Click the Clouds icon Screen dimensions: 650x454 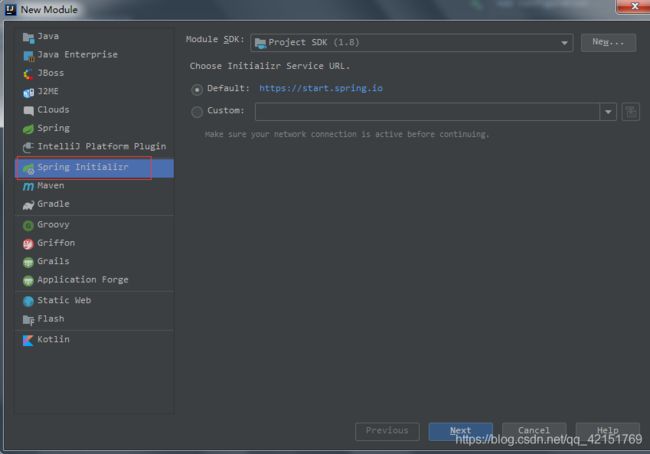pyautogui.click(x=28, y=111)
